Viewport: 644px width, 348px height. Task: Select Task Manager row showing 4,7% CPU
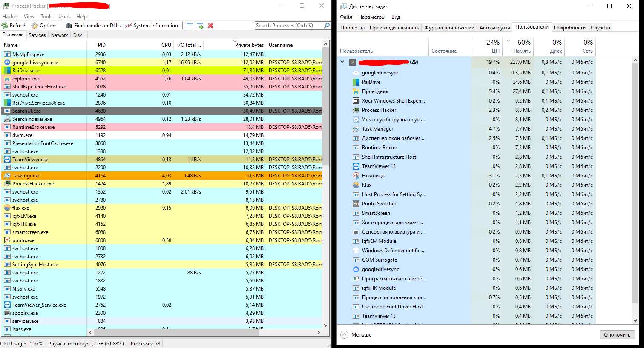[466, 129]
